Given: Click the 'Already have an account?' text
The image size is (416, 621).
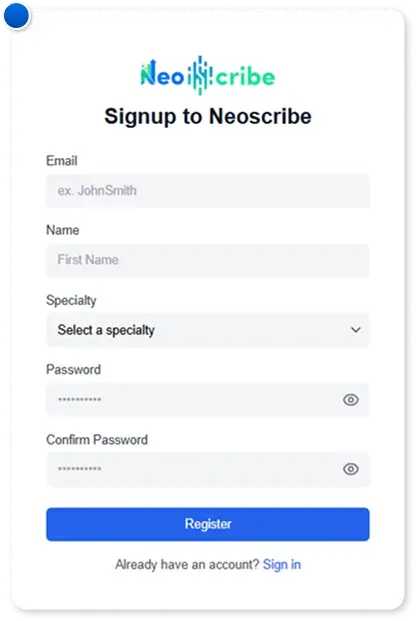Looking at the screenshot, I should [x=187, y=564].
